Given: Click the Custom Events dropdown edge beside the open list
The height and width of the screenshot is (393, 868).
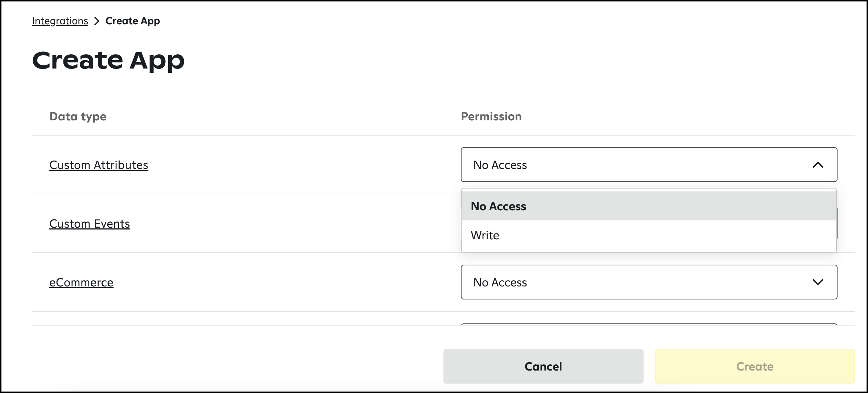Looking at the screenshot, I should pos(837,223).
